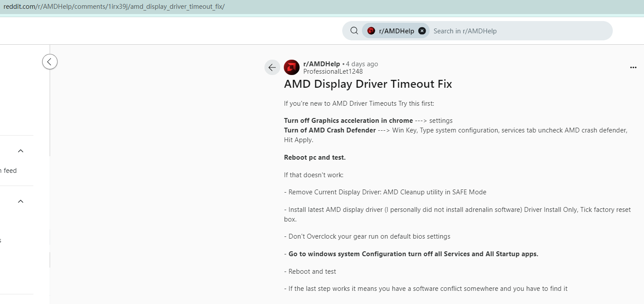Viewport: 644px width, 304px height.
Task: Click 'Turn off Graphics acceleration in chrome' text
Action: (x=348, y=121)
